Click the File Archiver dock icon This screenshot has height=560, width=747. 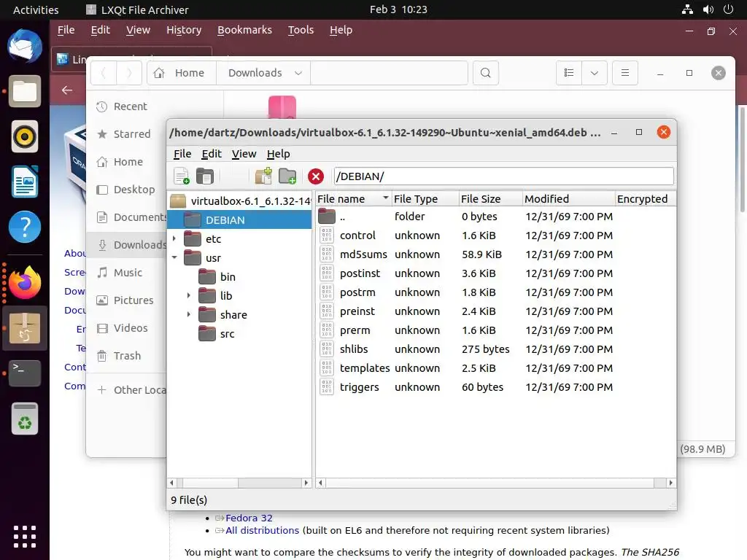tap(25, 328)
